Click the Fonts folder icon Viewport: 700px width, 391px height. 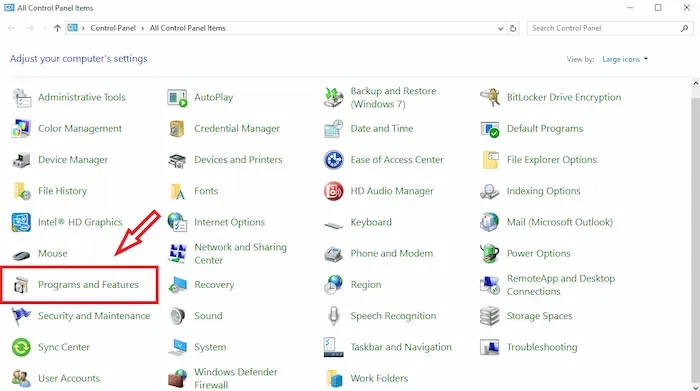177,191
